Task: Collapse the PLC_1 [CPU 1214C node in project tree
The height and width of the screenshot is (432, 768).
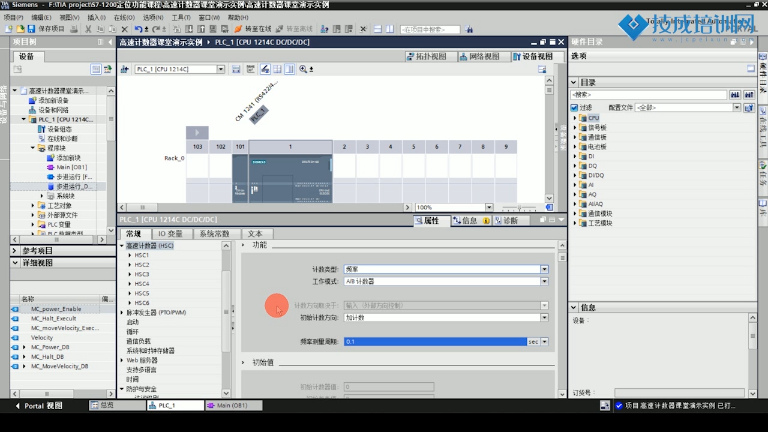Action: tap(24, 120)
